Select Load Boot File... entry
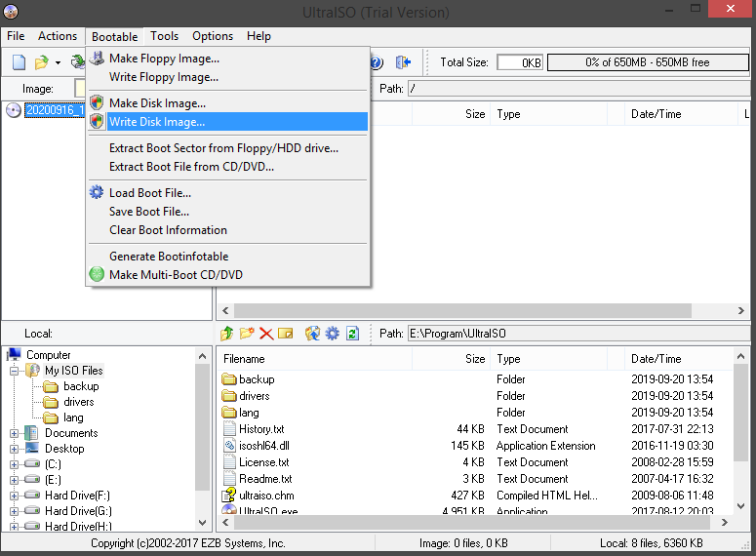 pyautogui.click(x=227, y=193)
